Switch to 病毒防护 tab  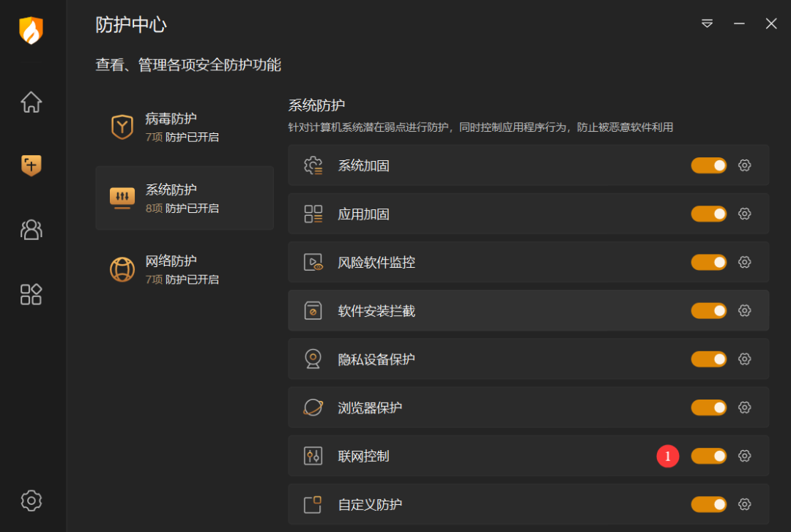click(x=185, y=127)
